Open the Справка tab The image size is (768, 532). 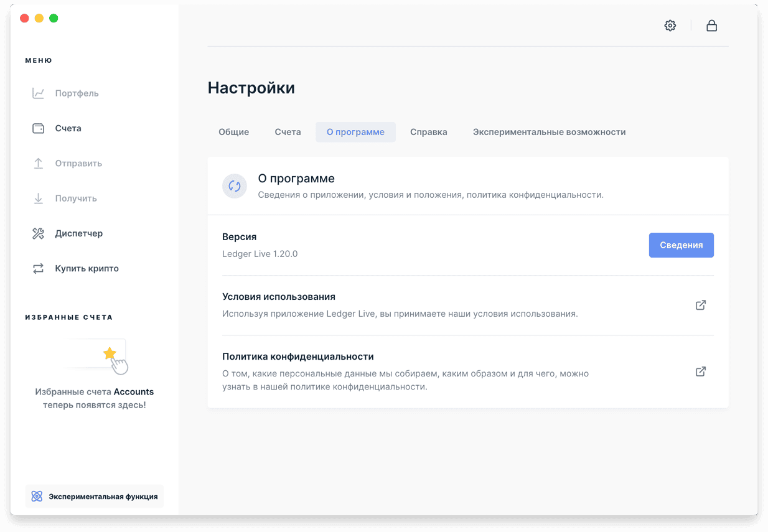(x=429, y=132)
